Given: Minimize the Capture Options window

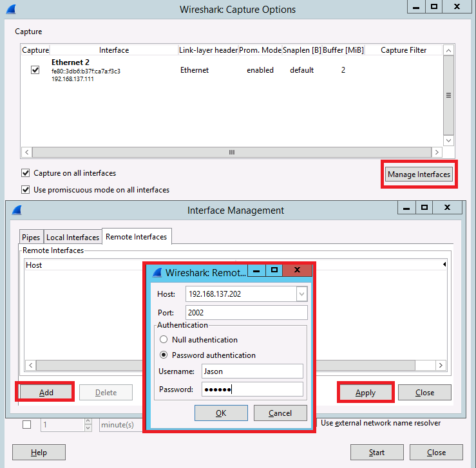Looking at the screenshot, I should 416,7.
